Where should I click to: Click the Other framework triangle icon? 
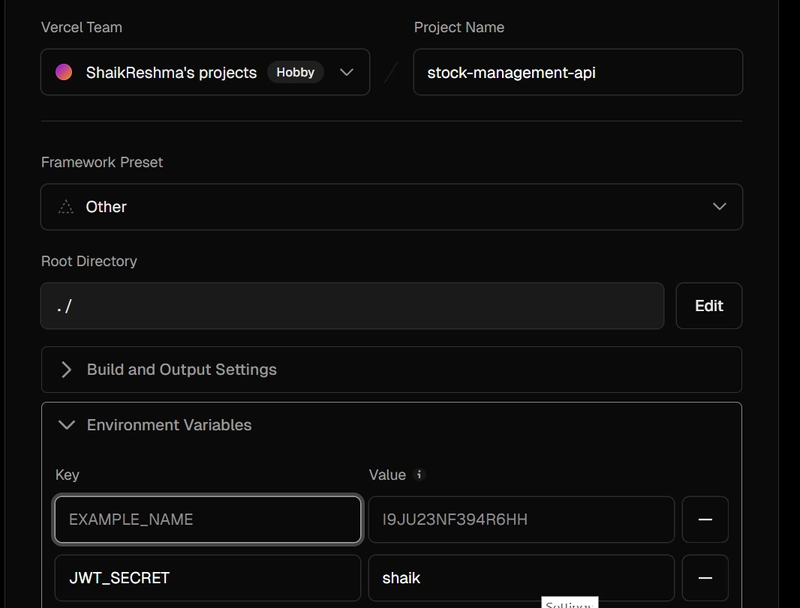[x=66, y=207]
